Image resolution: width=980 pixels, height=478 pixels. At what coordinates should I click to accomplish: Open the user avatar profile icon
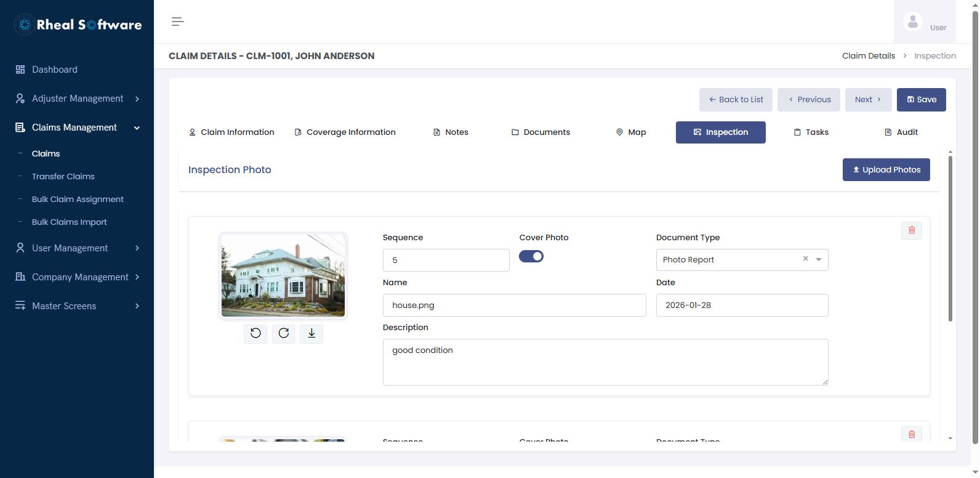coord(912,22)
